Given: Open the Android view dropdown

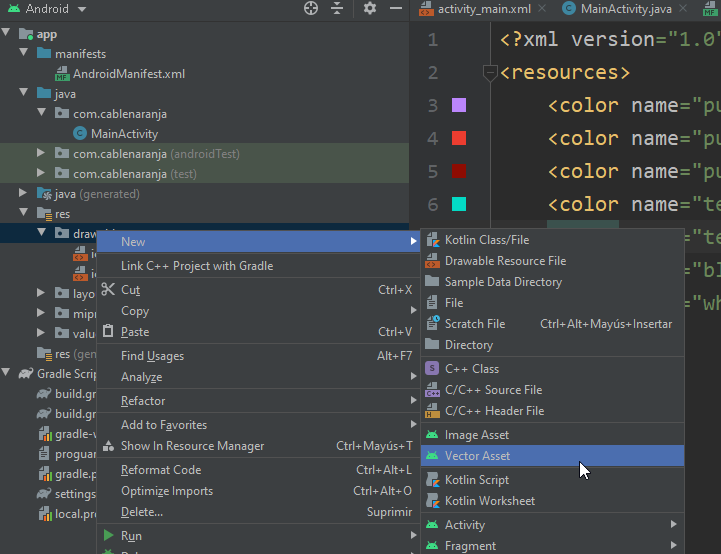Looking at the screenshot, I should 81,9.
